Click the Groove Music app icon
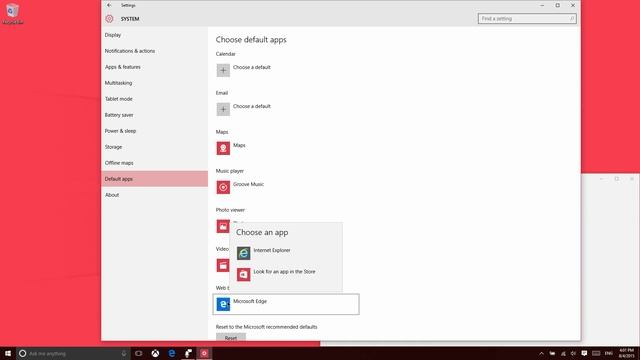 [223, 187]
